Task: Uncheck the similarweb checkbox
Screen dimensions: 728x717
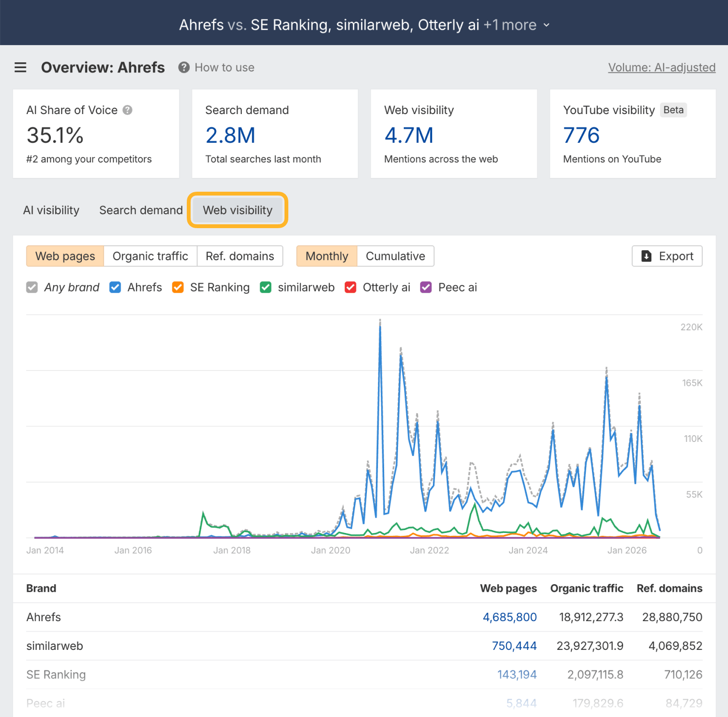Action: [x=265, y=287]
